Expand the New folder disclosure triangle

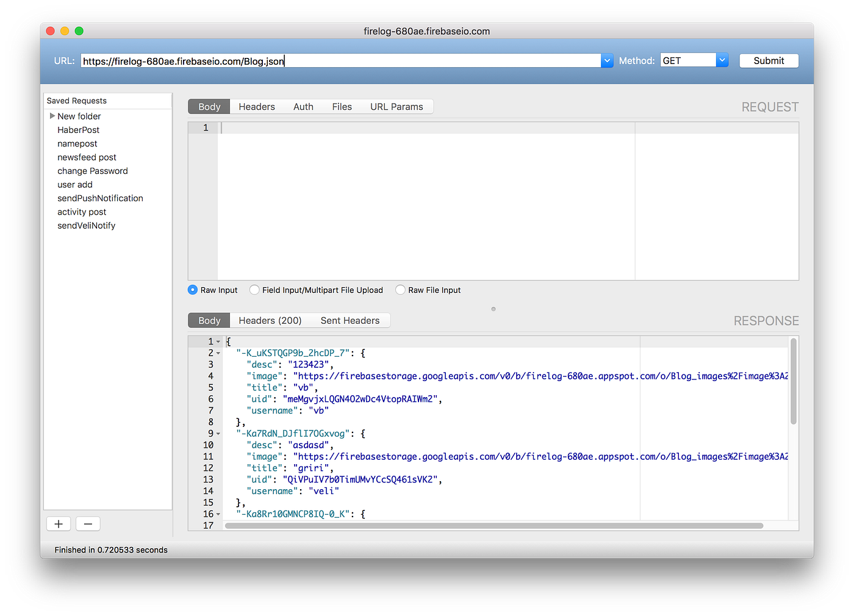coord(52,116)
